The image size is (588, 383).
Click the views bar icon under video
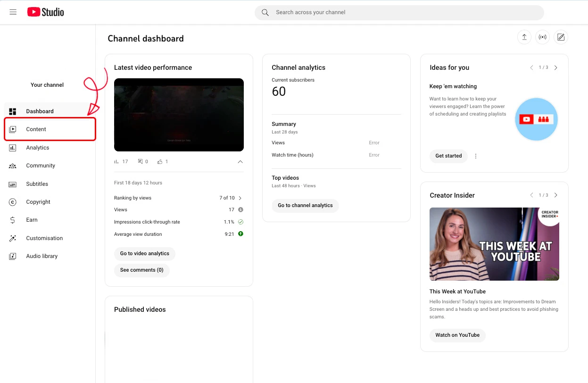point(116,161)
